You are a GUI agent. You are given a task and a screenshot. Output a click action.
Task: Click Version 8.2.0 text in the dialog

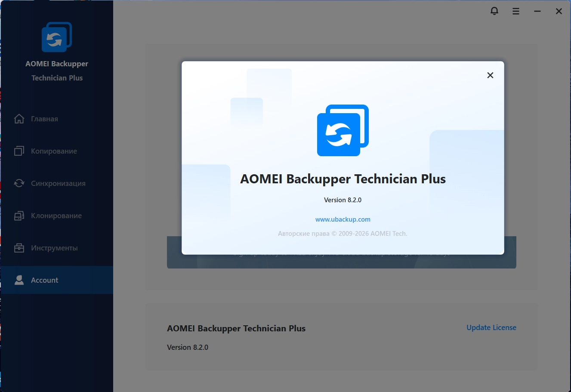pyautogui.click(x=343, y=200)
